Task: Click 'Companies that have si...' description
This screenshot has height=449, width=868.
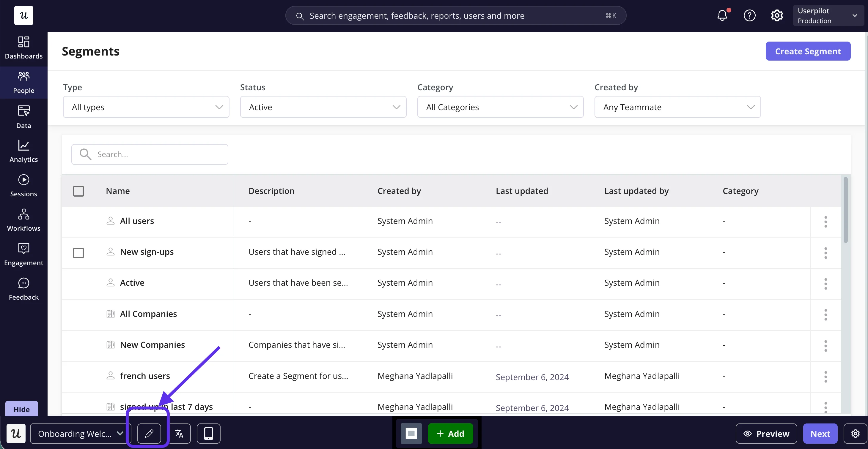Action: click(297, 345)
